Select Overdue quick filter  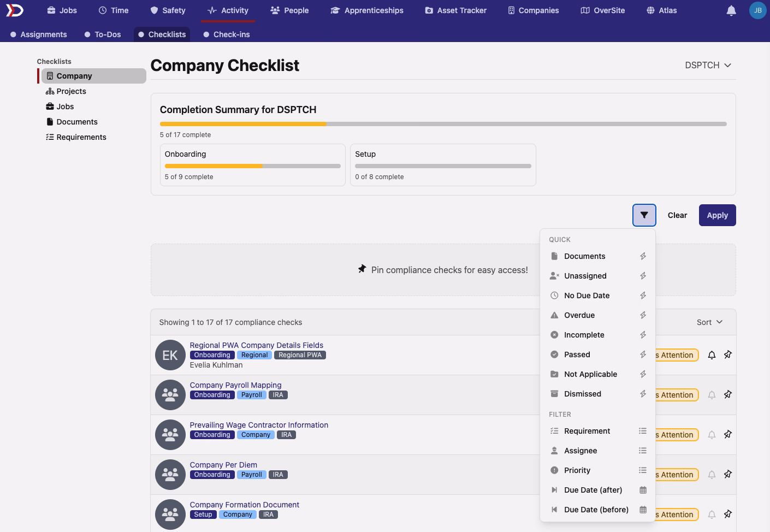[x=598, y=315]
